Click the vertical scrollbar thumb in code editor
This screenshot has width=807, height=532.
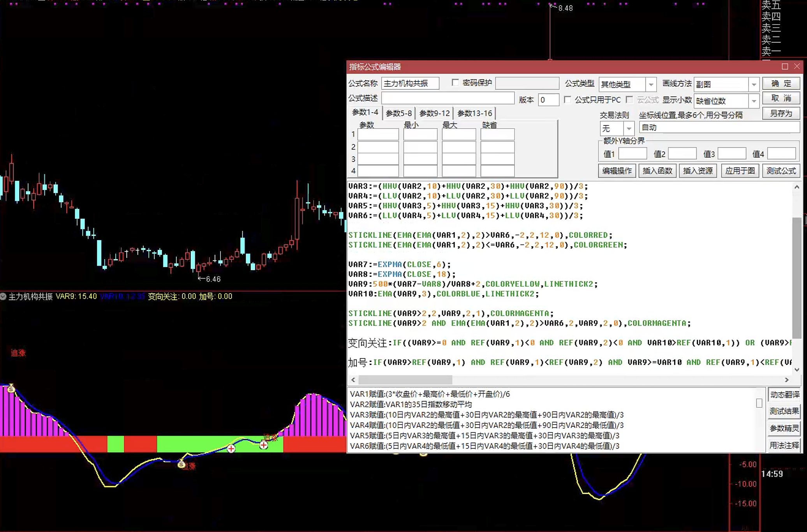(796, 278)
